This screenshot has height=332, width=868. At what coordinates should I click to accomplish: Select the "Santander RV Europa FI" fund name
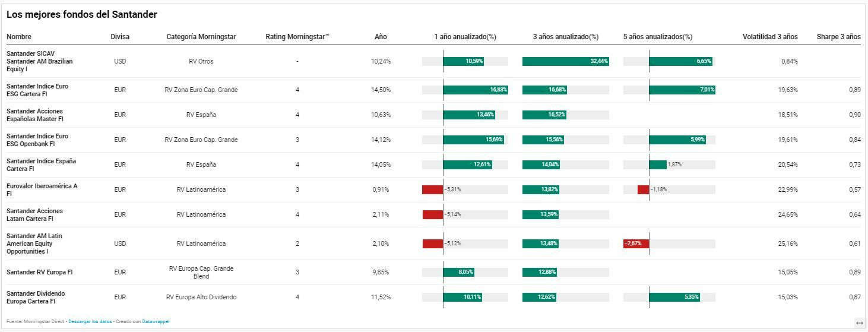39,272
